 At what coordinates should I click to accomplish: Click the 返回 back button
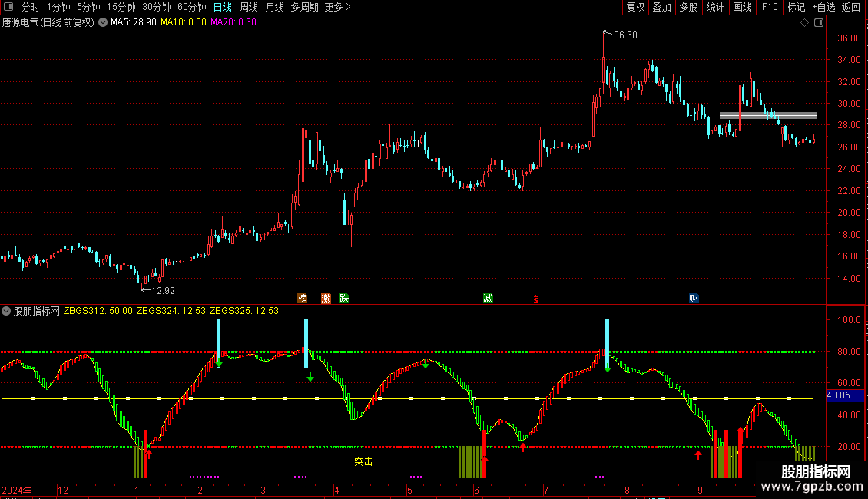[851, 7]
